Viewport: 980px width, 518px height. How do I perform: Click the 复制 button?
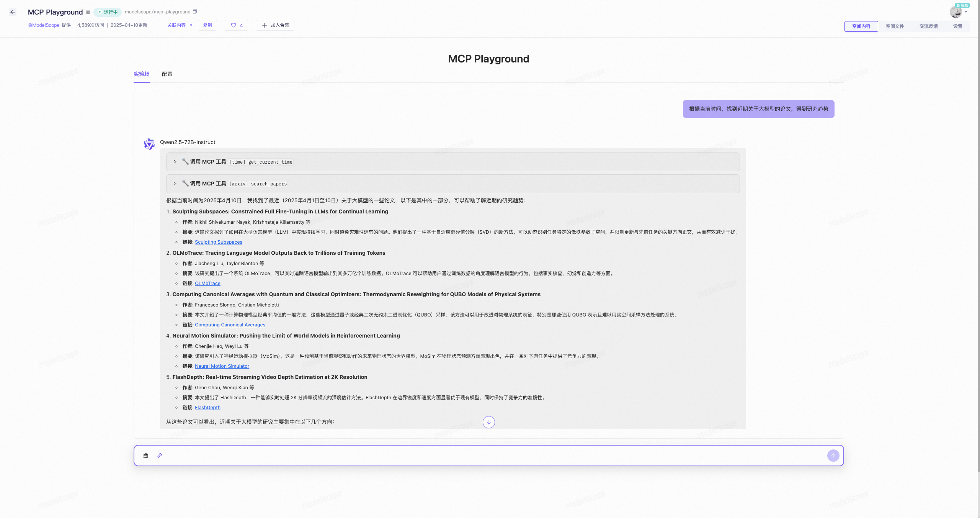[x=207, y=25]
